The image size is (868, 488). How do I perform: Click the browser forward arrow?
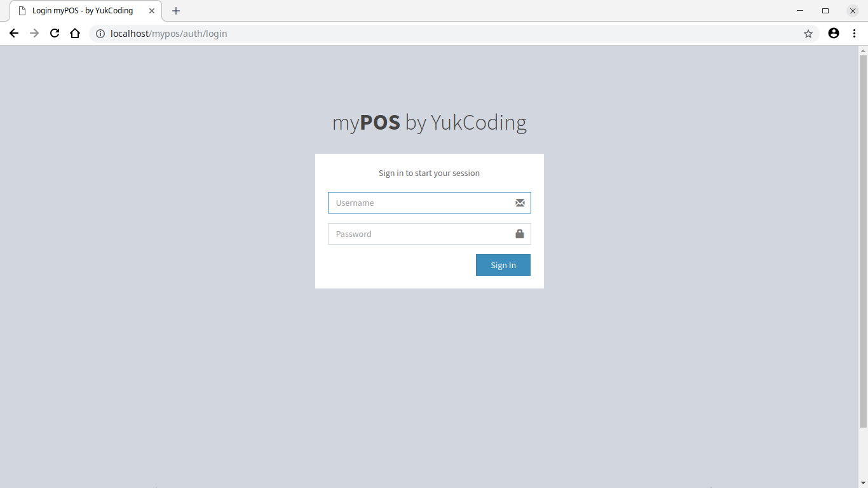[34, 34]
